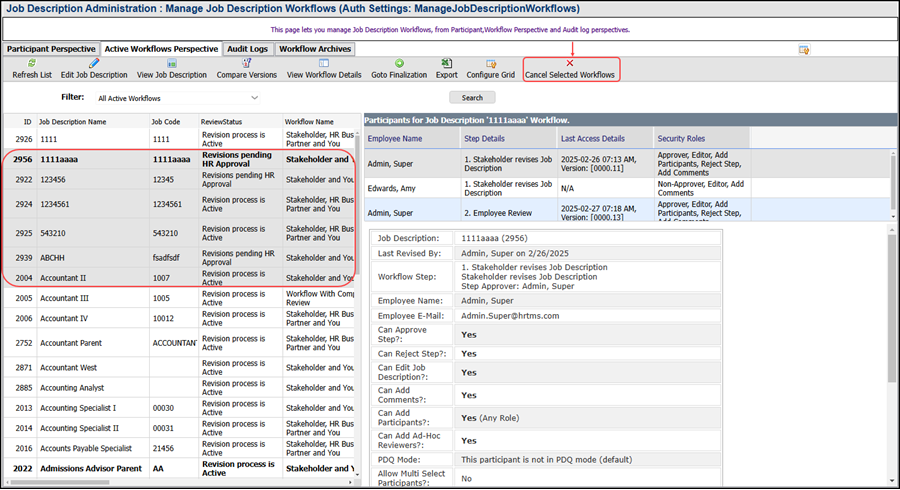Select the Accountant IV row
Image resolution: width=900 pixels, height=490 pixels.
pos(180,318)
